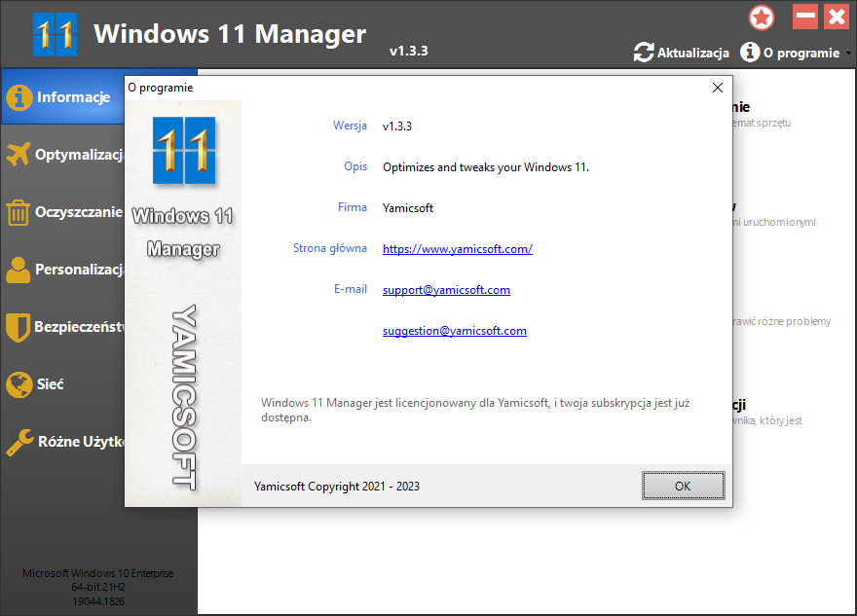Click the Aktualizacja label in header
Screen dimensions: 857x616
point(693,53)
